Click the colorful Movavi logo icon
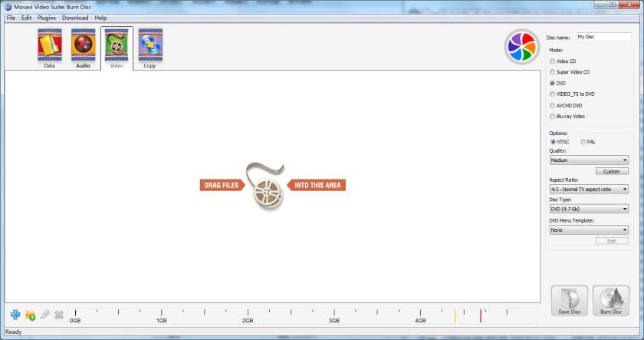This screenshot has width=644, height=340. click(521, 47)
